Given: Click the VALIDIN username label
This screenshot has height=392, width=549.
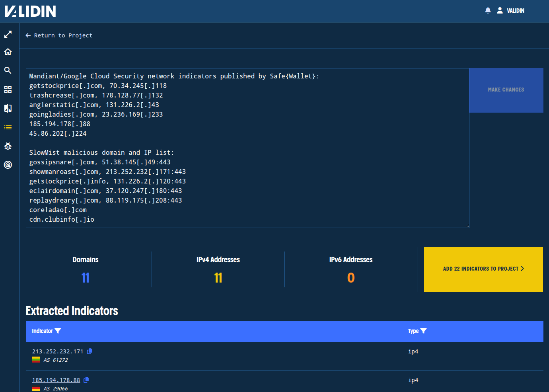Looking at the screenshot, I should point(516,11).
